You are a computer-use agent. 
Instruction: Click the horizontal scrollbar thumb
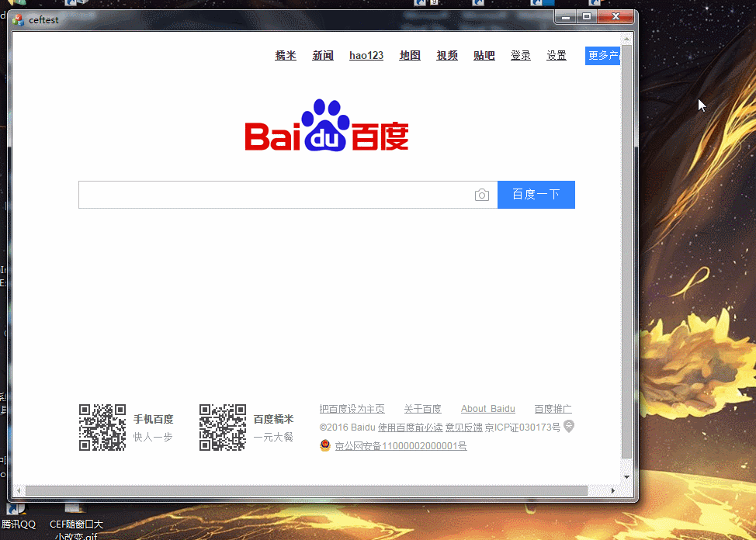click(x=306, y=491)
